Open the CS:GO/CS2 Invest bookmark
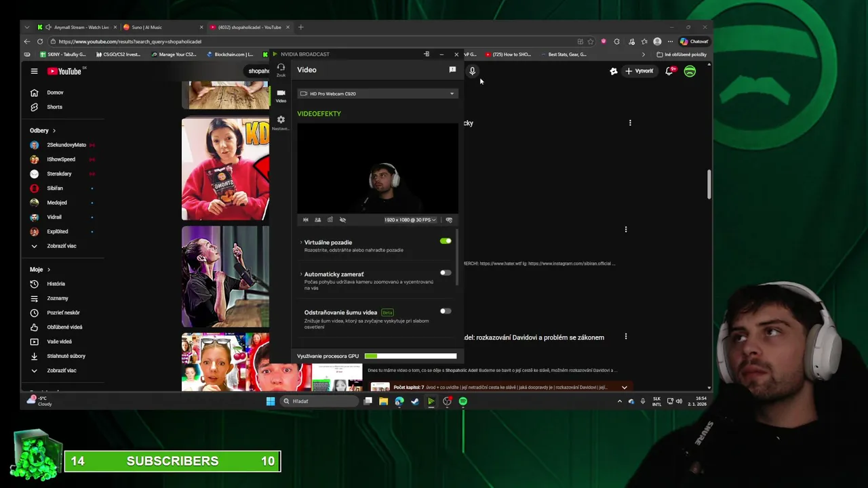Image resolution: width=868 pixels, height=488 pixels. click(118, 54)
